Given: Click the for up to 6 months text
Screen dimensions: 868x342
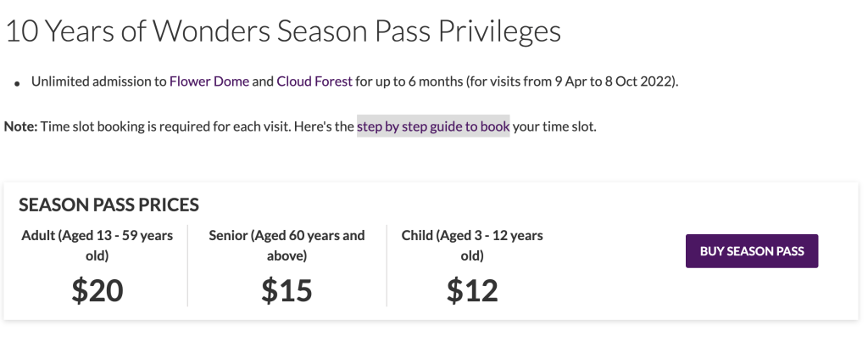Looking at the screenshot, I should click(x=409, y=82).
